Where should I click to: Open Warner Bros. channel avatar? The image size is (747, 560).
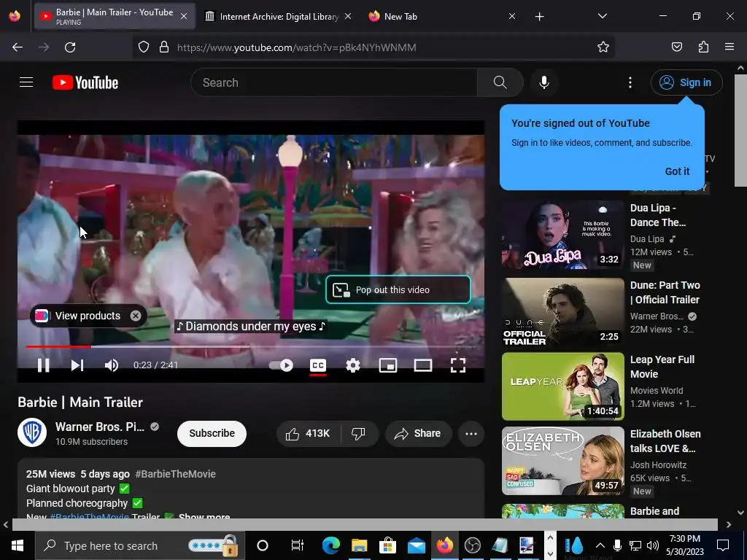[x=32, y=432]
